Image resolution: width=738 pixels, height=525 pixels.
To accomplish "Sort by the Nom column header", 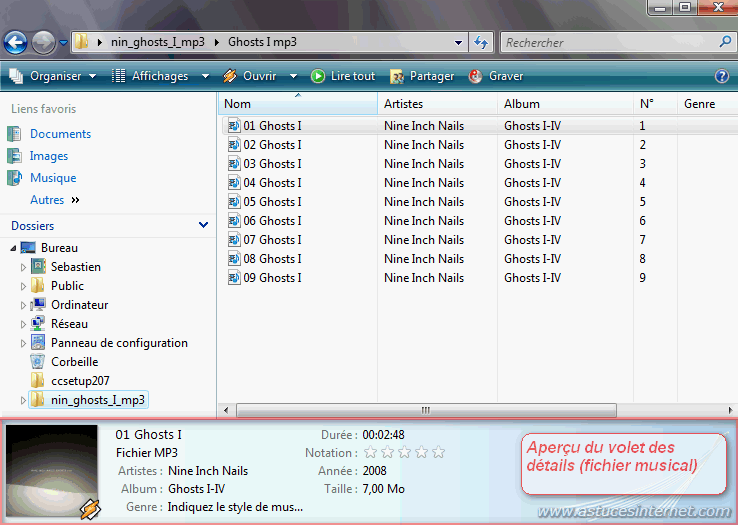I will tap(298, 104).
